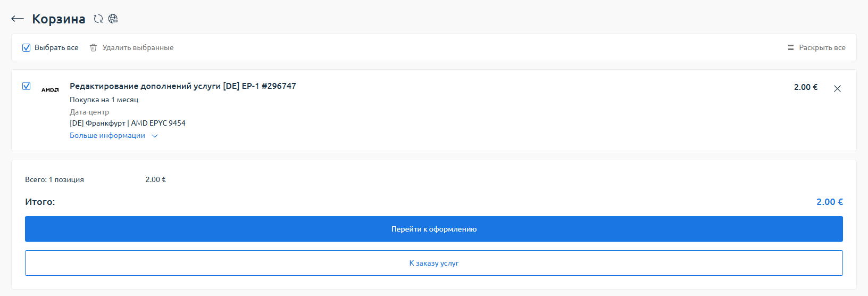Image resolution: width=868 pixels, height=296 pixels.
Task: Click the back arrow next to Корзина
Action: click(18, 19)
